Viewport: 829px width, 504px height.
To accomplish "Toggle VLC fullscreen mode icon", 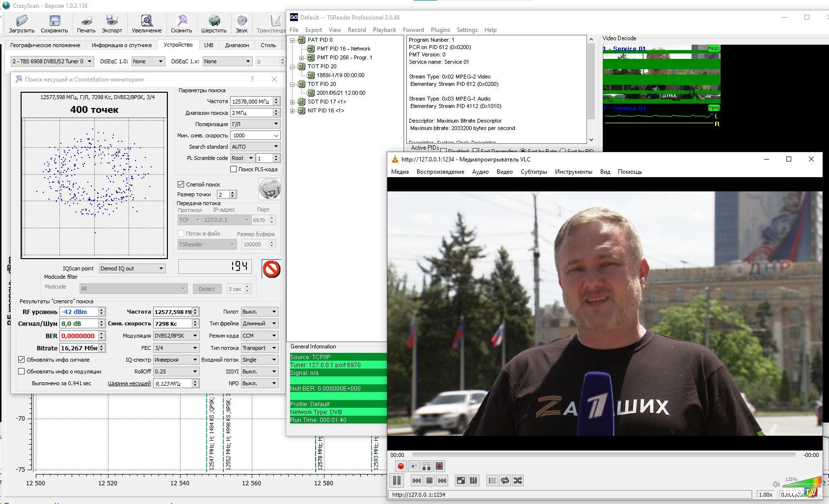I will [460, 480].
